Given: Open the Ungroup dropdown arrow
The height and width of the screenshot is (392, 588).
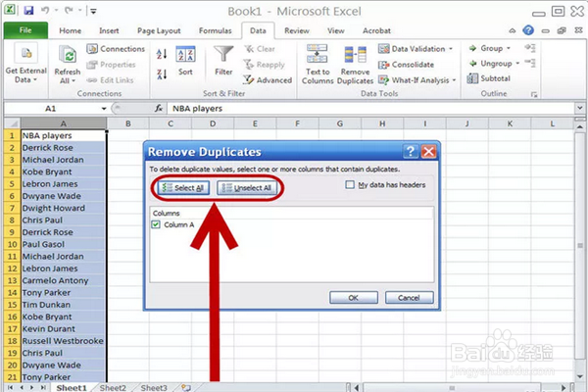Looking at the screenshot, I should point(517,64).
